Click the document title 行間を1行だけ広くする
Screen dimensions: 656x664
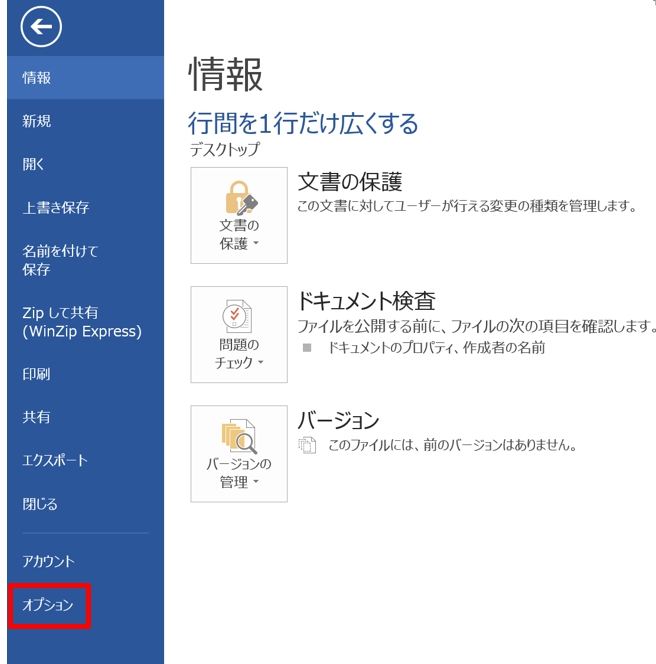(303, 124)
